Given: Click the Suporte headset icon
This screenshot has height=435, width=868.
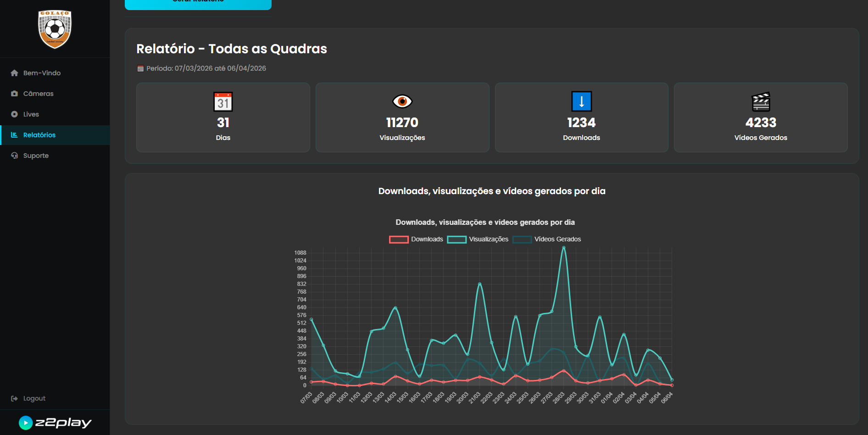Looking at the screenshot, I should click(x=14, y=156).
